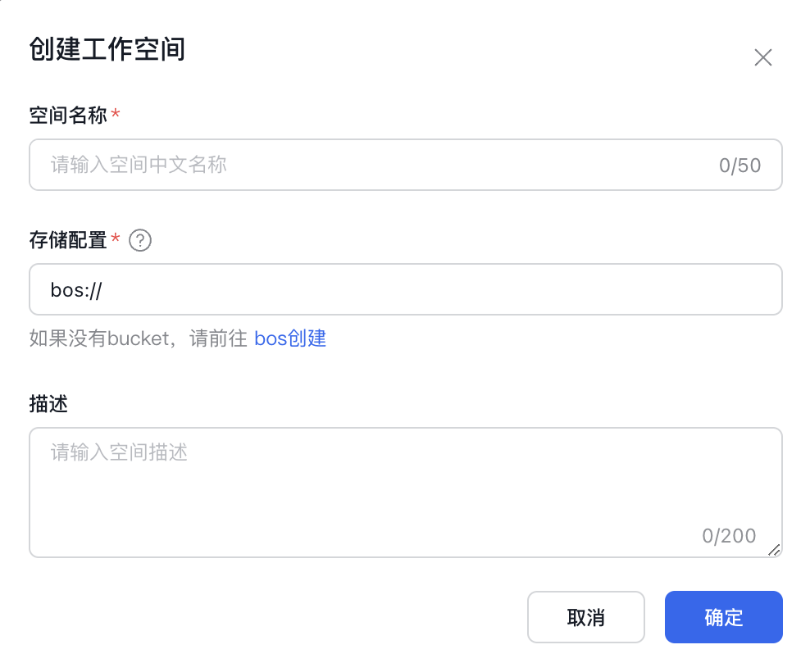Close the 创建工作空间 dialog with the X
This screenshot has height=672, width=810.
[x=762, y=57]
